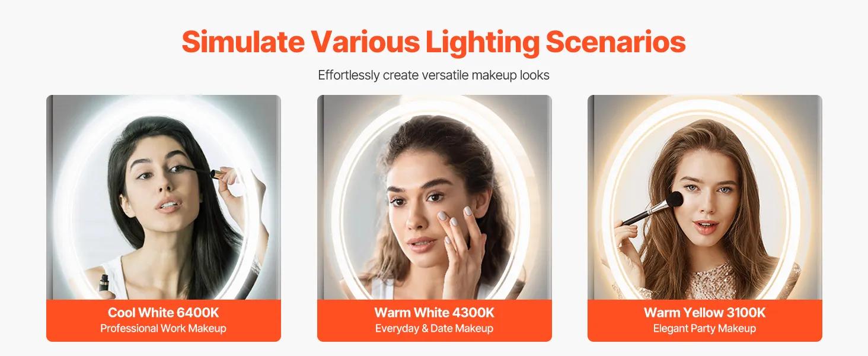Click the Effortlessly create versatile makeup looks subtitle
This screenshot has height=356, width=868.
pos(434,75)
